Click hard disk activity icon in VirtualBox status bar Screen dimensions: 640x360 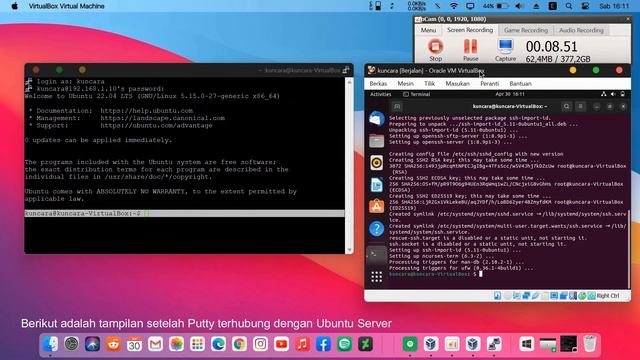click(x=498, y=296)
